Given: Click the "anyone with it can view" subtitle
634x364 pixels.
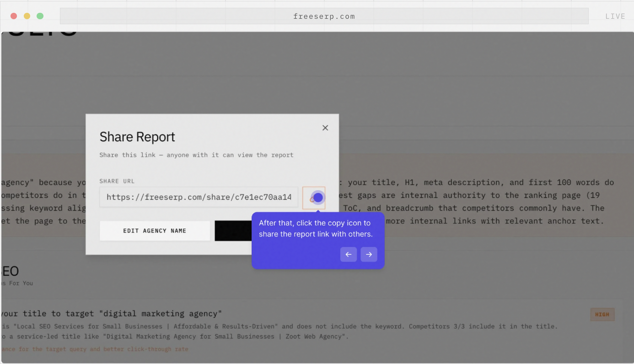Looking at the screenshot, I should coord(196,155).
